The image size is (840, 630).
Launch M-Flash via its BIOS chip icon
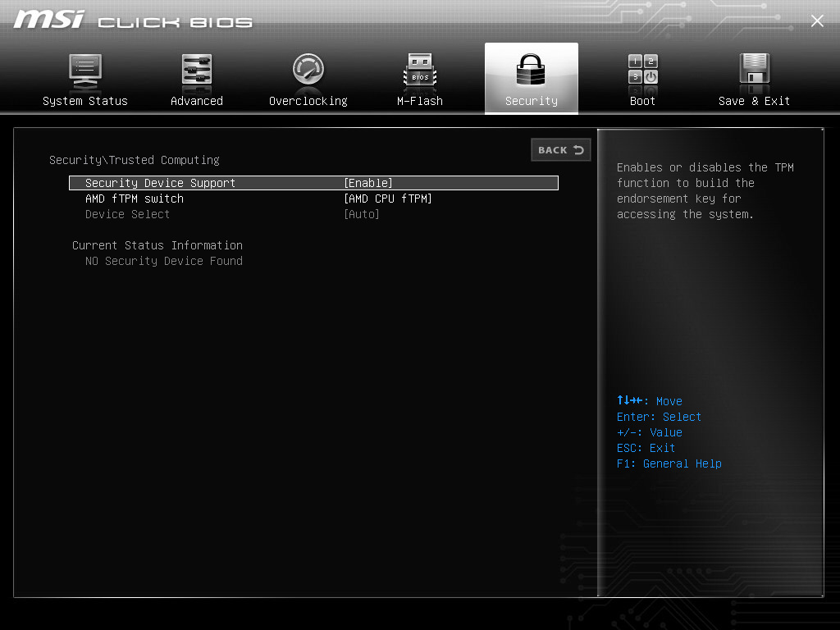click(x=419, y=70)
